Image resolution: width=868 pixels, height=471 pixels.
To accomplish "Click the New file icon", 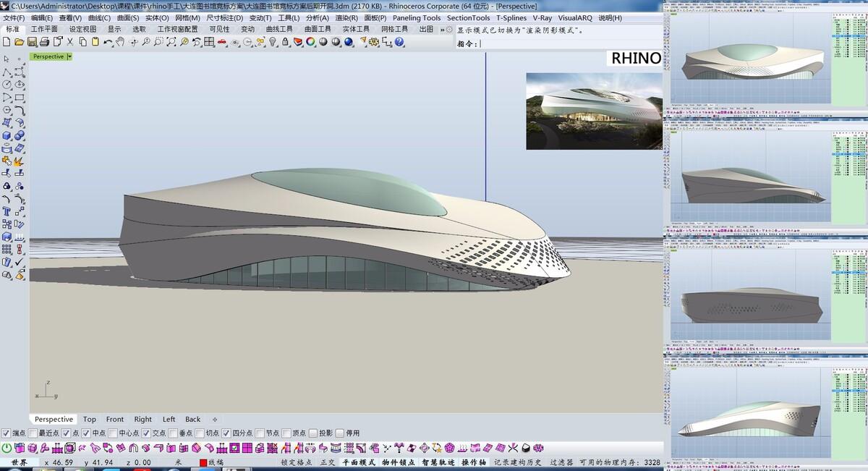I will pos(7,42).
